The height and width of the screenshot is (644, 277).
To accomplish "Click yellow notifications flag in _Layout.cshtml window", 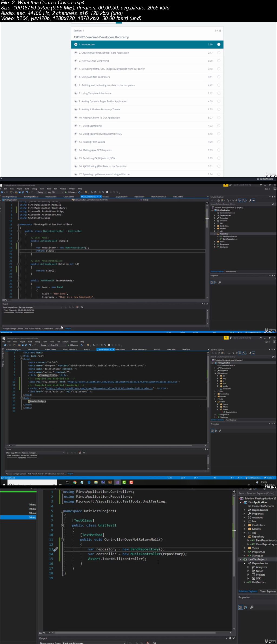I will tap(226, 338).
